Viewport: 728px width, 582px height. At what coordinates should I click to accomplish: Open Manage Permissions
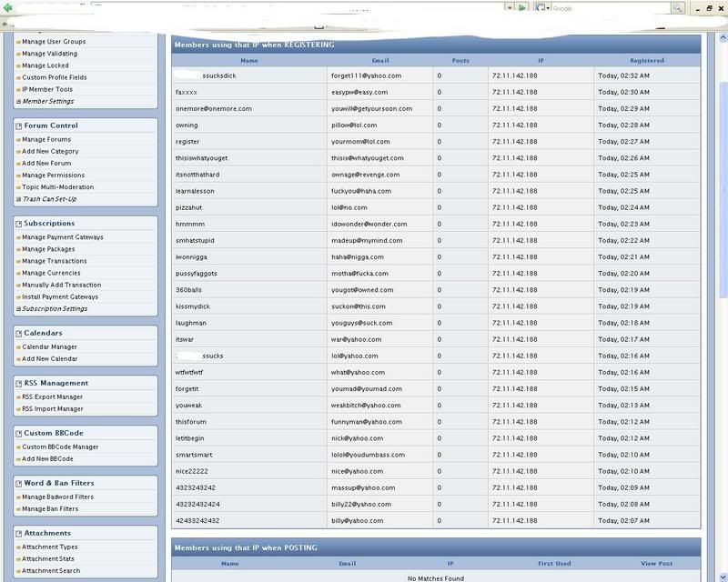(54, 176)
